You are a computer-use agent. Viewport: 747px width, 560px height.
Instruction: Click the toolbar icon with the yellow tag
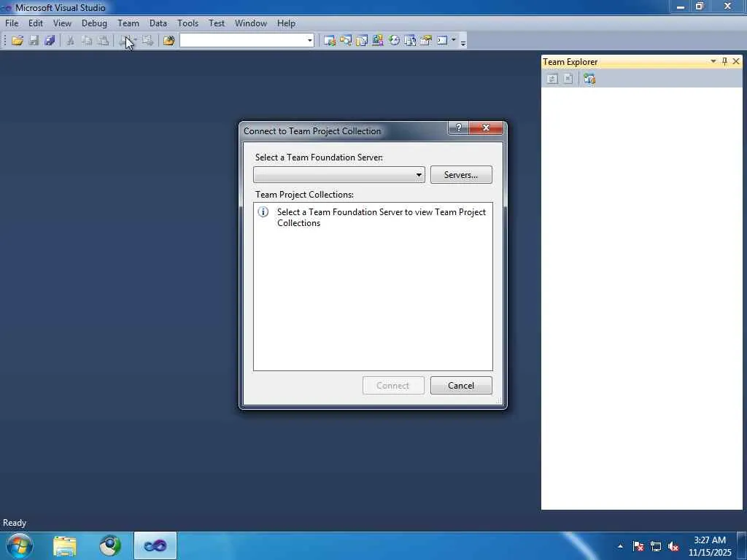426,41
